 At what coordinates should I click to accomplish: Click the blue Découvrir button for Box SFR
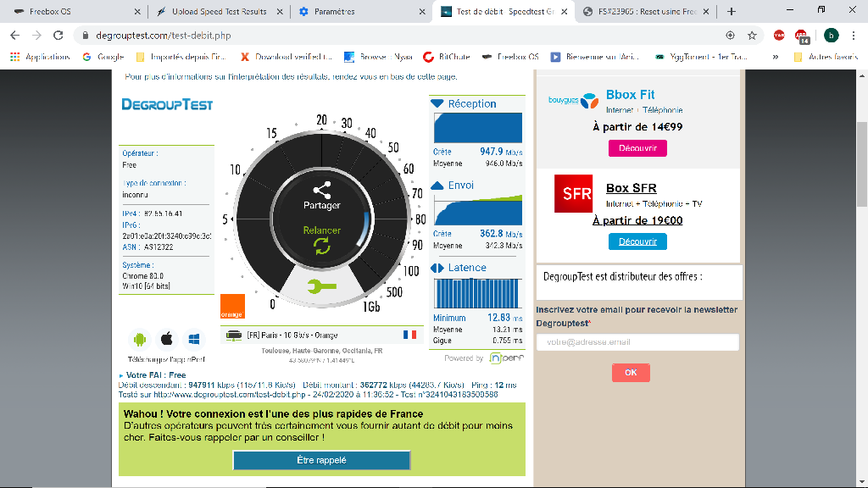pos(637,241)
